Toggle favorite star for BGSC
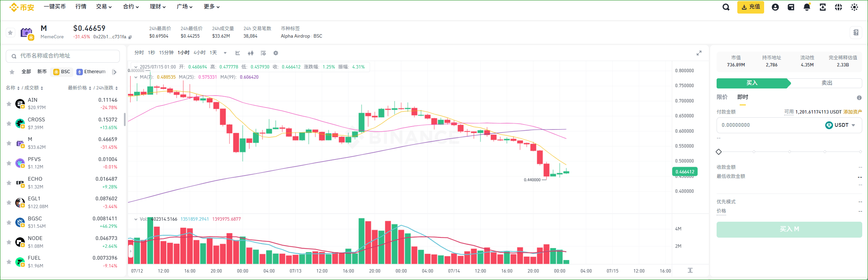This screenshot has height=280, width=868. (9, 222)
